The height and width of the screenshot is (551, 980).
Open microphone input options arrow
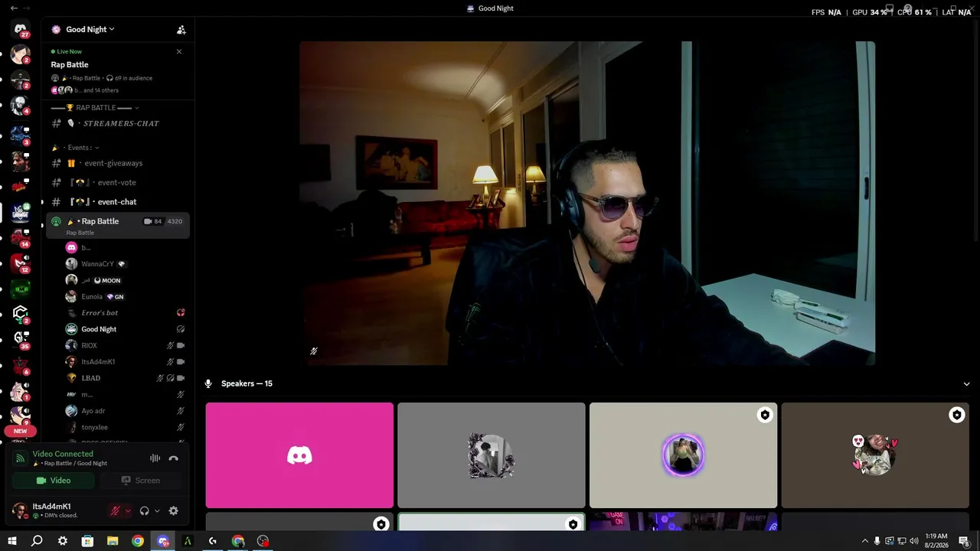(128, 511)
